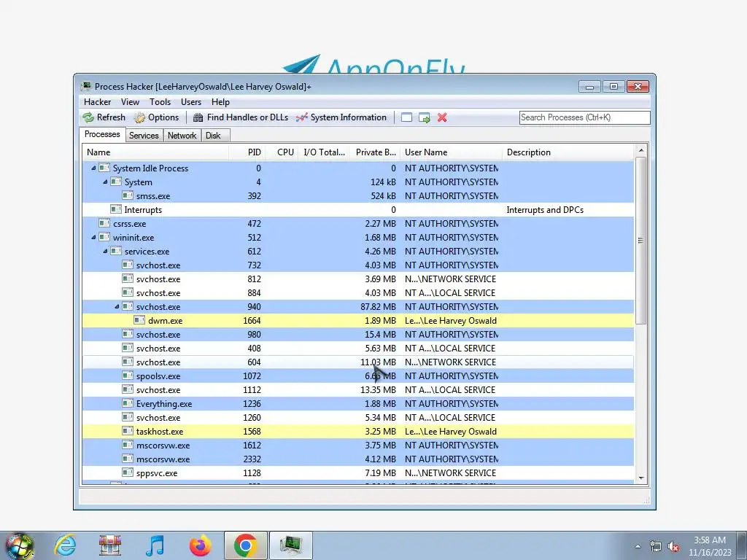Click the Process Hacker taskbar button
This screenshot has width=747, height=560.
tap(291, 545)
